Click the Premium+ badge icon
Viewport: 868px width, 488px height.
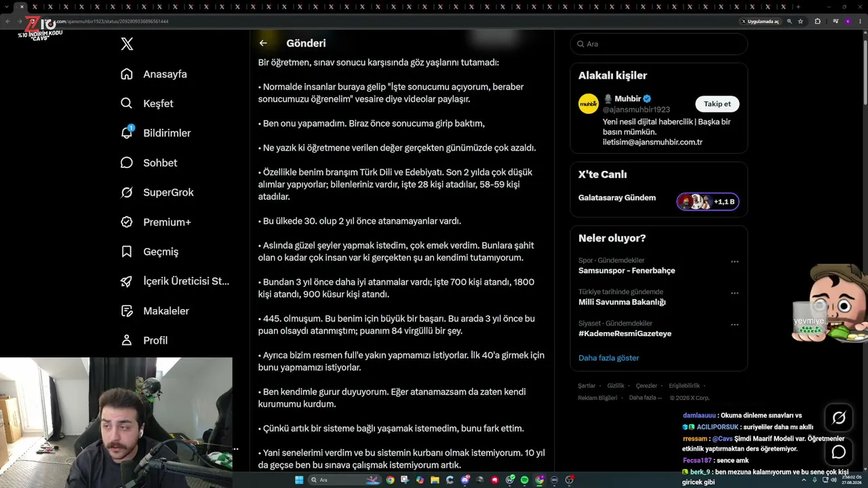click(127, 222)
